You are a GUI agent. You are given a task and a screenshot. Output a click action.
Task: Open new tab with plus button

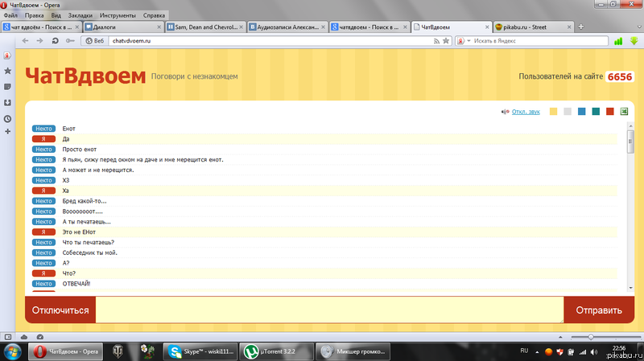[x=580, y=27]
